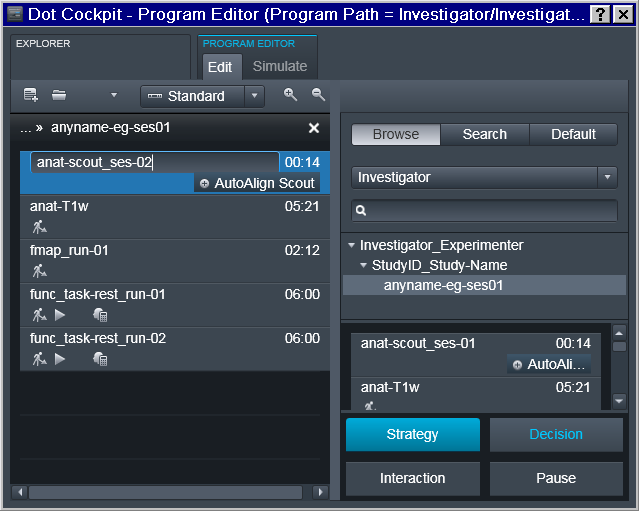Toggle the Browse view button
This screenshot has height=511, width=639.
pyautogui.click(x=396, y=134)
